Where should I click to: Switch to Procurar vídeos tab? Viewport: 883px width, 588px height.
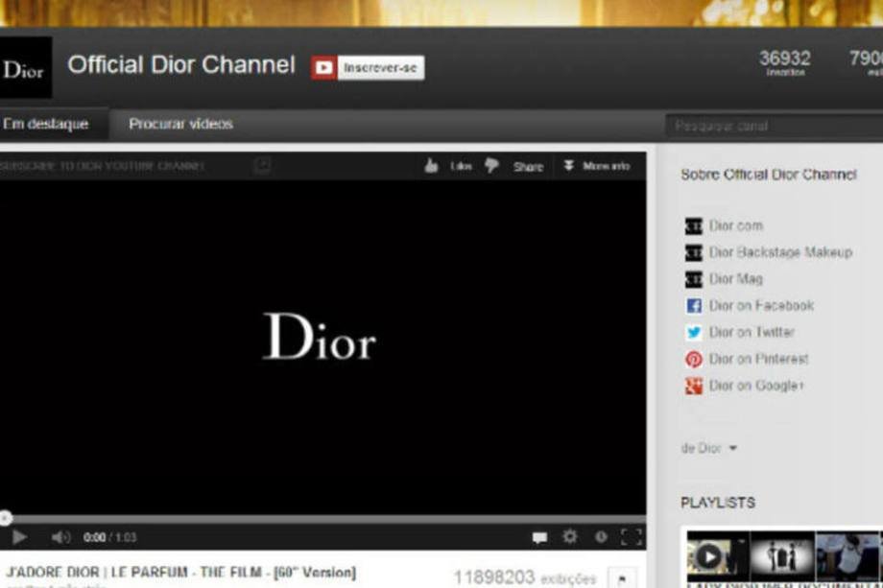180,125
